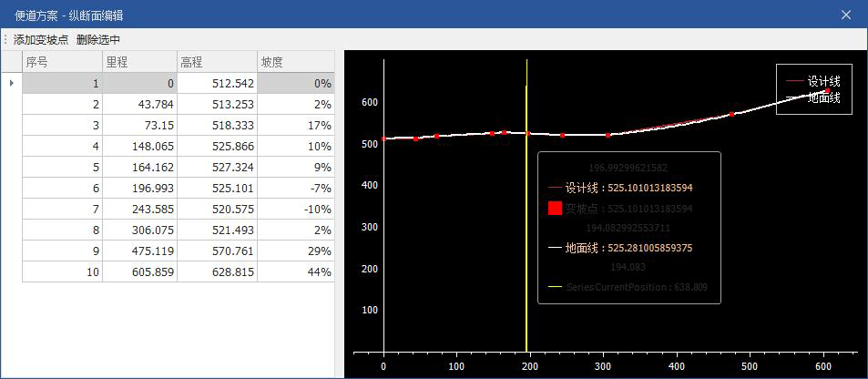Click 地面线 legend entry

pyautogui.click(x=813, y=98)
